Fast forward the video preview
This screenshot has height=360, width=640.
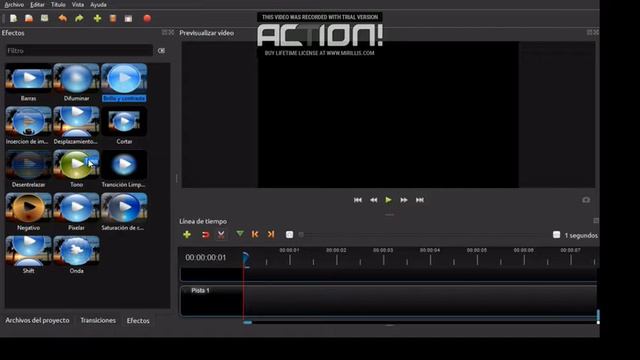[x=404, y=200]
